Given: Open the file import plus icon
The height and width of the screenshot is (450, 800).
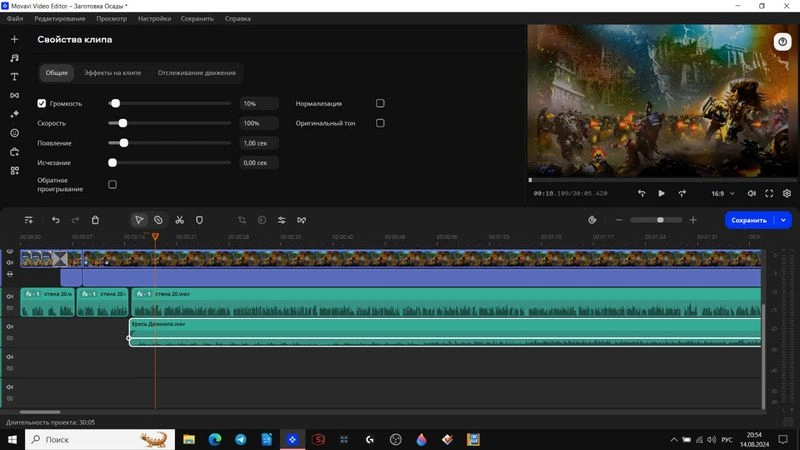Looking at the screenshot, I should [14, 39].
